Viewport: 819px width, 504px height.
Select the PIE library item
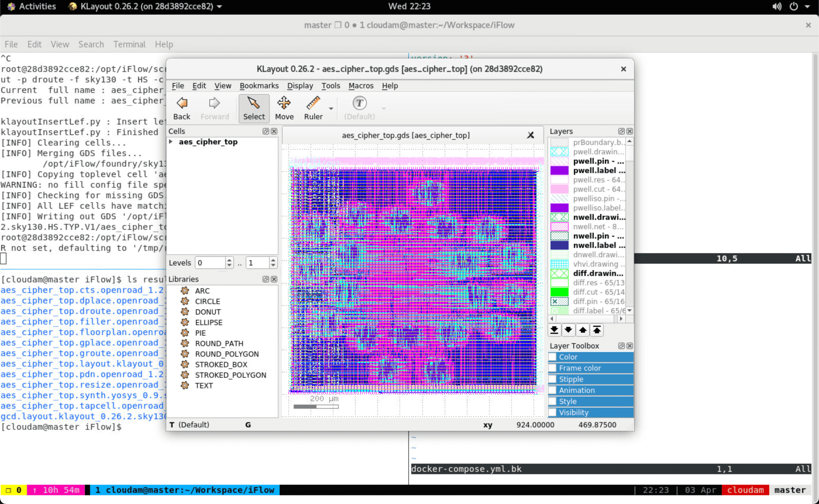point(200,333)
